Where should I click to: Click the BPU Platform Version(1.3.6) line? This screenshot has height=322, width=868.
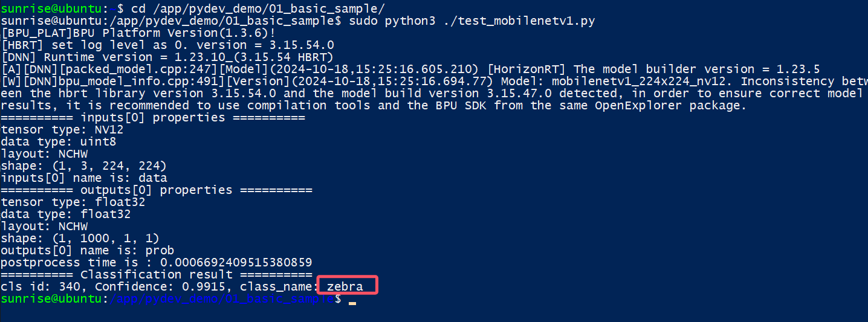(138, 33)
